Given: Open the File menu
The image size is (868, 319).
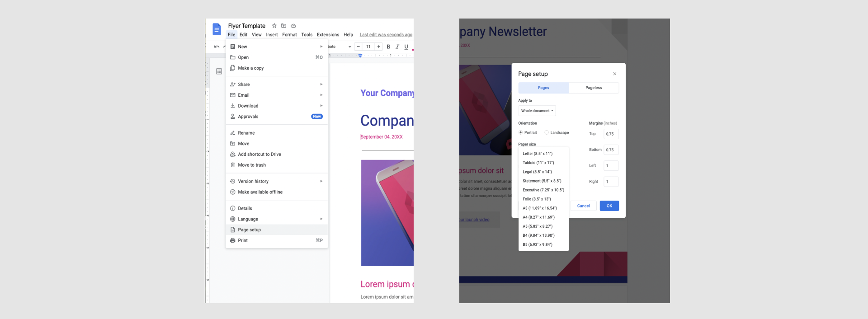Looking at the screenshot, I should coord(231,35).
